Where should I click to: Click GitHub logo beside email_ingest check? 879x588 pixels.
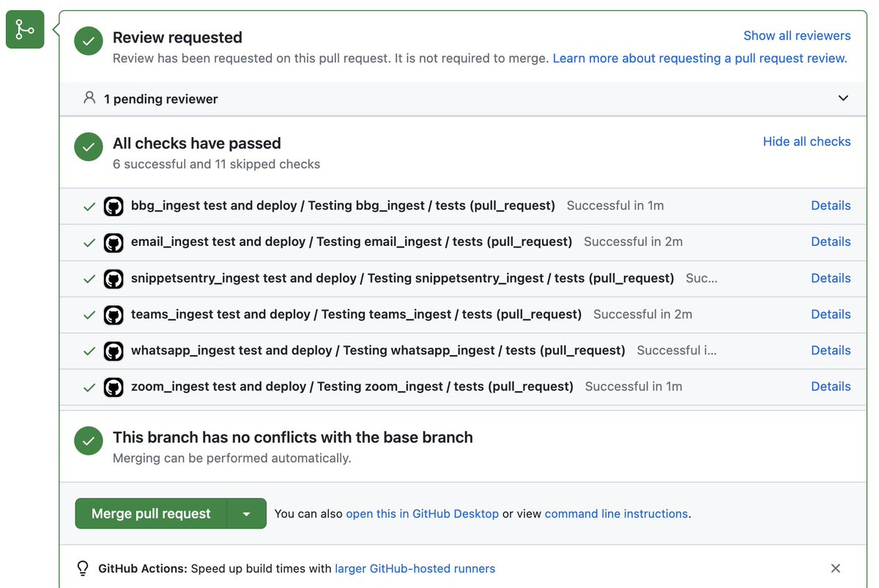click(x=114, y=242)
